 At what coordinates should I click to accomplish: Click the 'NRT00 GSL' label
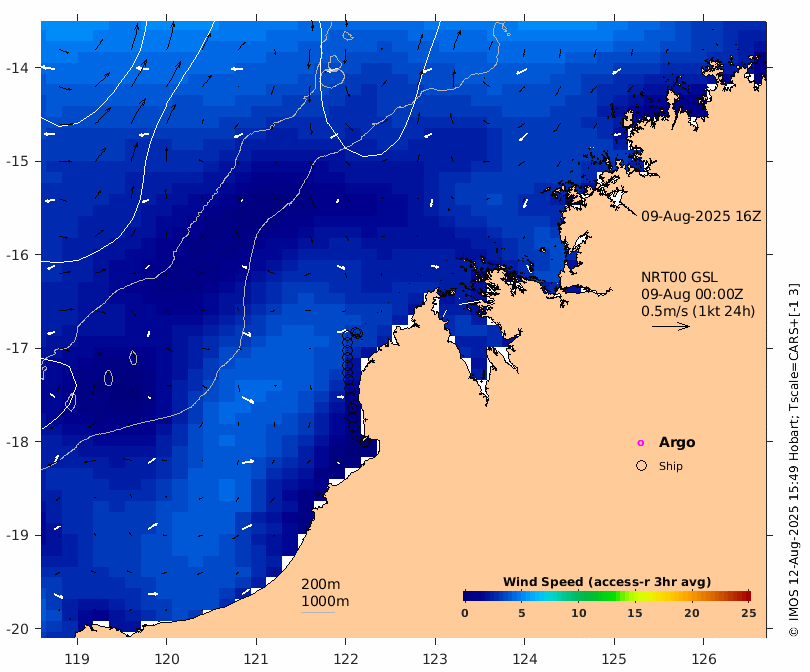coord(679,277)
